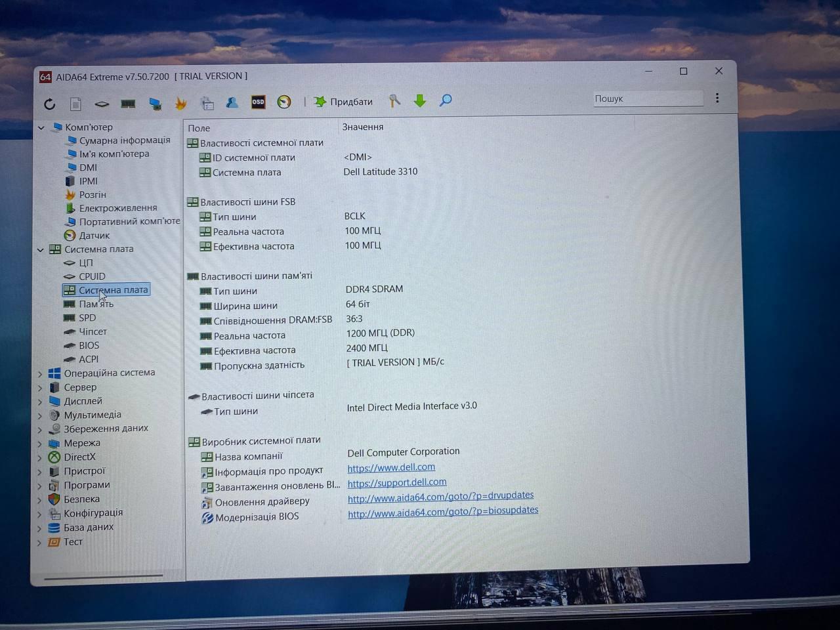Screen dimensions: 840x630
Task: Click the Ефективна частота 2400 МГц value
Action: tap(367, 348)
